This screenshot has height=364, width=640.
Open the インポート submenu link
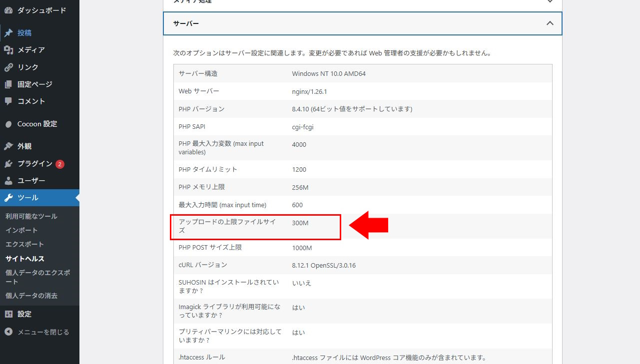coord(21,230)
